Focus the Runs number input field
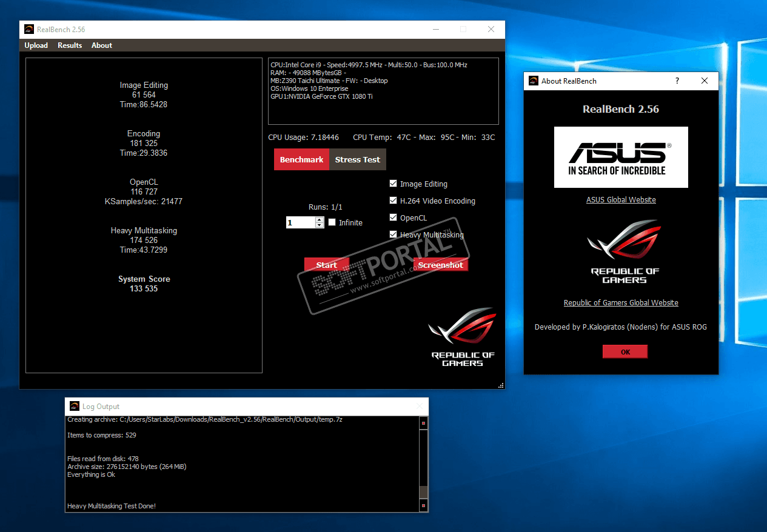 click(300, 222)
